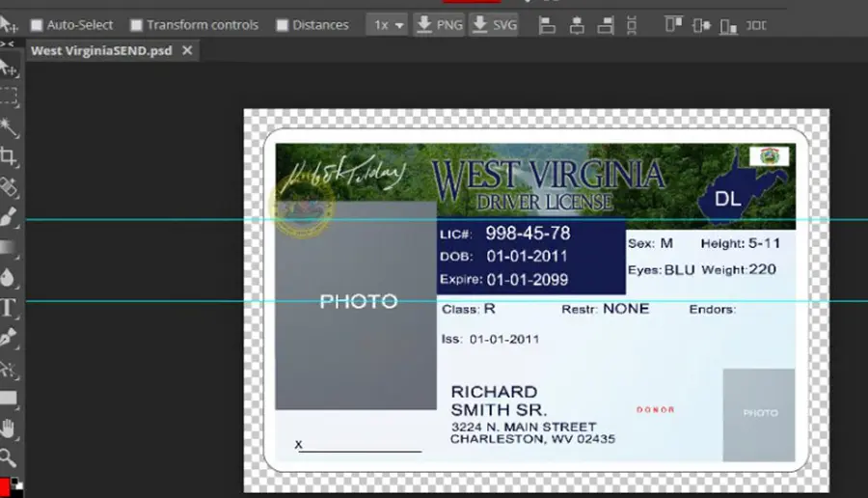Select the Move tool in toolbar

coord(9,69)
